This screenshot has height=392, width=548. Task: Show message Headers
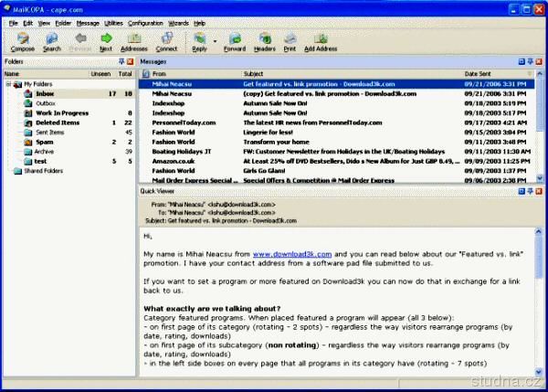point(265,42)
